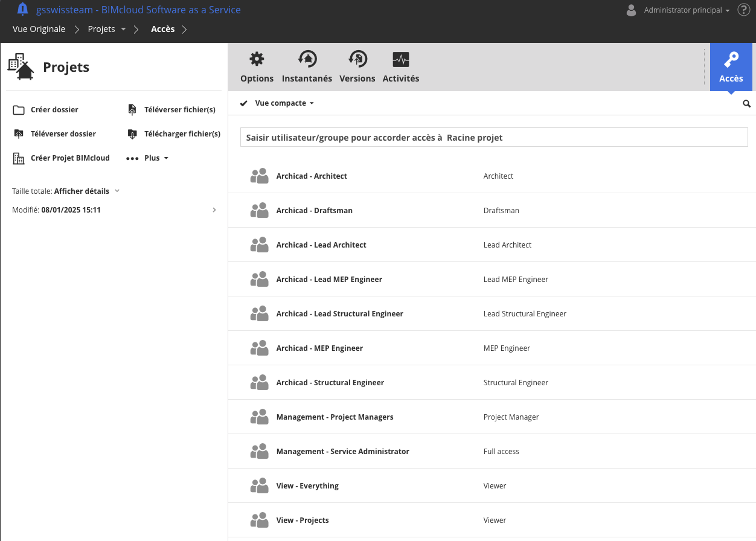Click the notification bell icon

22,9
